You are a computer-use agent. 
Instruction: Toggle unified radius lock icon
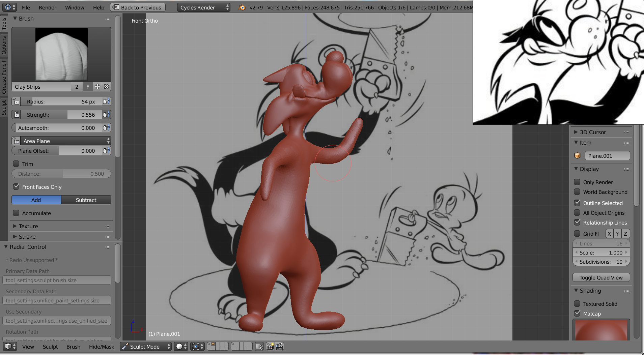pyautogui.click(x=16, y=101)
